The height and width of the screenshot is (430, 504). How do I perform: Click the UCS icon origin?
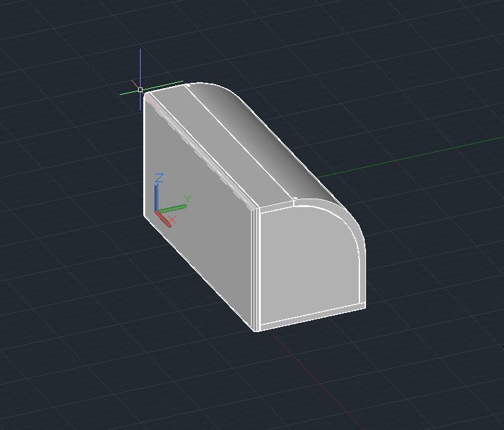click(x=156, y=212)
